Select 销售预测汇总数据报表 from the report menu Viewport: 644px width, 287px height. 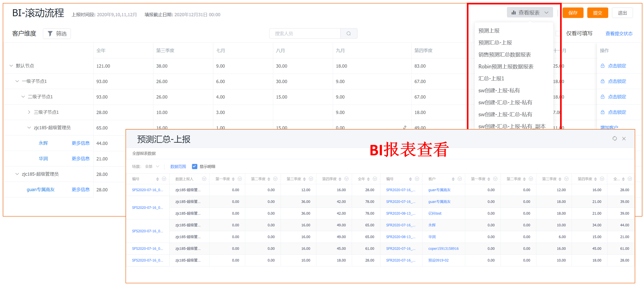(x=504, y=54)
